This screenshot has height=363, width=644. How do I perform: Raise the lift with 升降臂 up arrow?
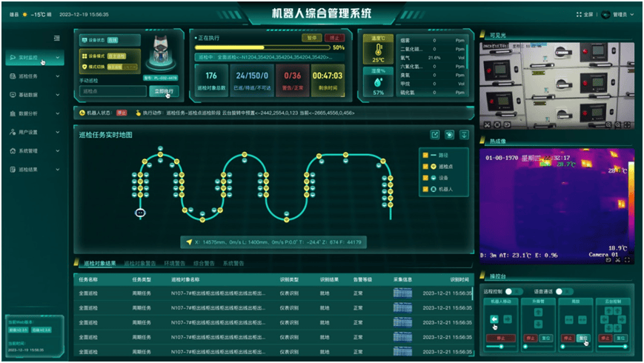click(x=538, y=312)
